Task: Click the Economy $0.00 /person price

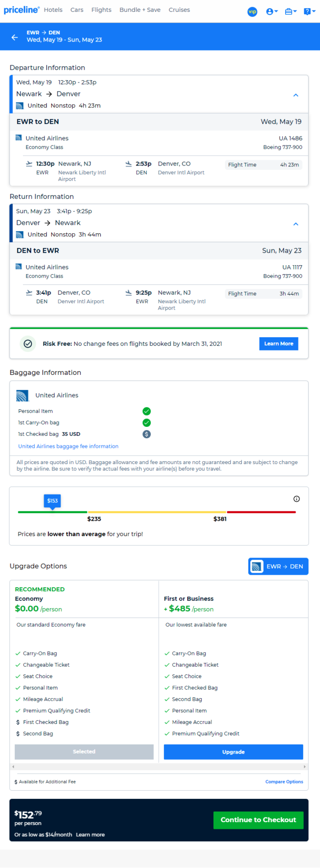Action: click(38, 609)
